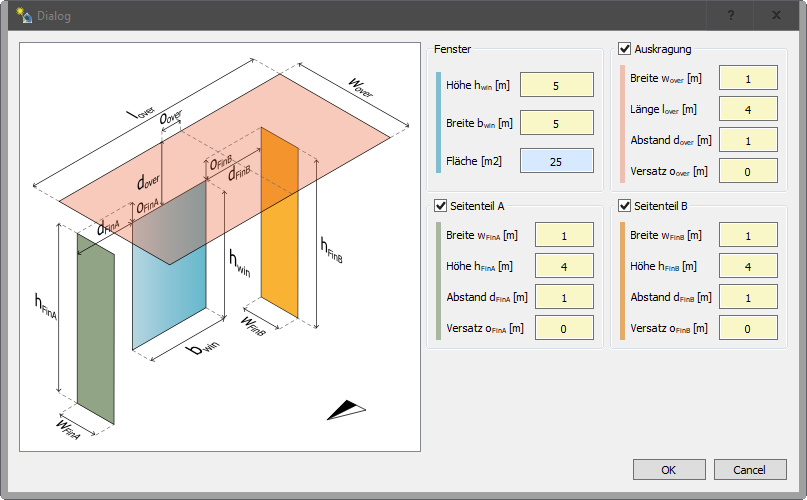Click the Versatz oFinB input field
The width and height of the screenshot is (807, 500).
pos(748,328)
